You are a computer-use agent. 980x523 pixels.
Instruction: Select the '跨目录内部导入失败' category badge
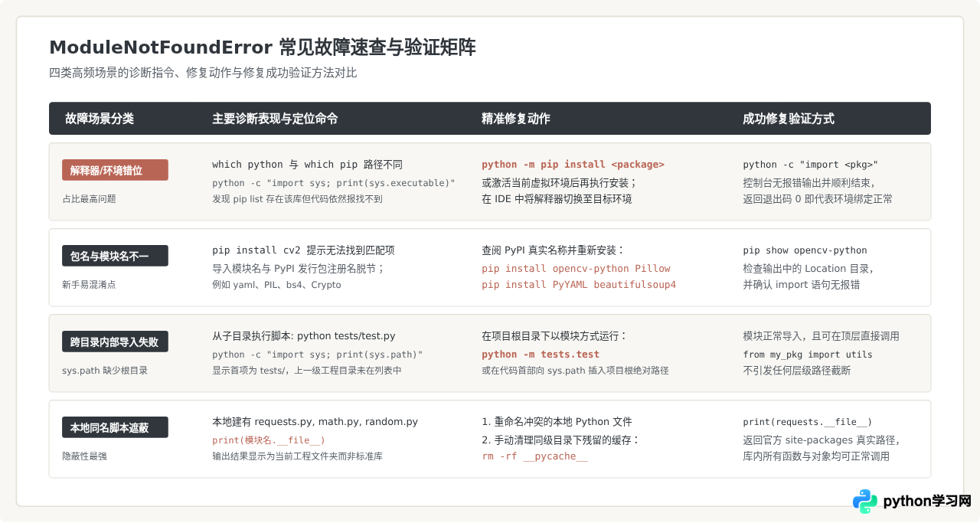[x=115, y=342]
